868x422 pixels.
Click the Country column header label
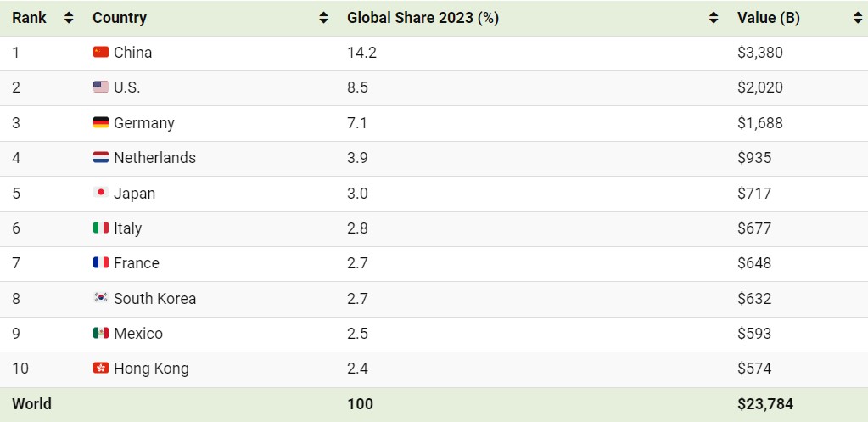[x=120, y=18]
